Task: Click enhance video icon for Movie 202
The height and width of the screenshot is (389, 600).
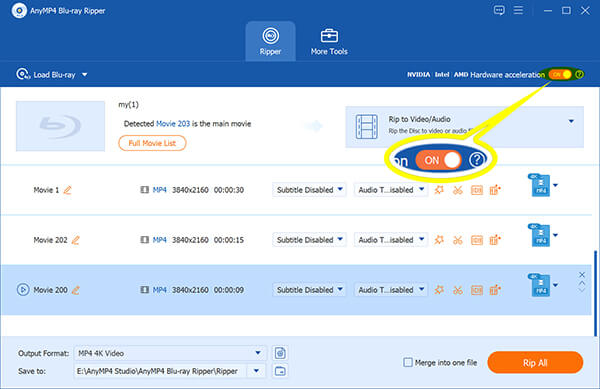Action: [x=495, y=240]
